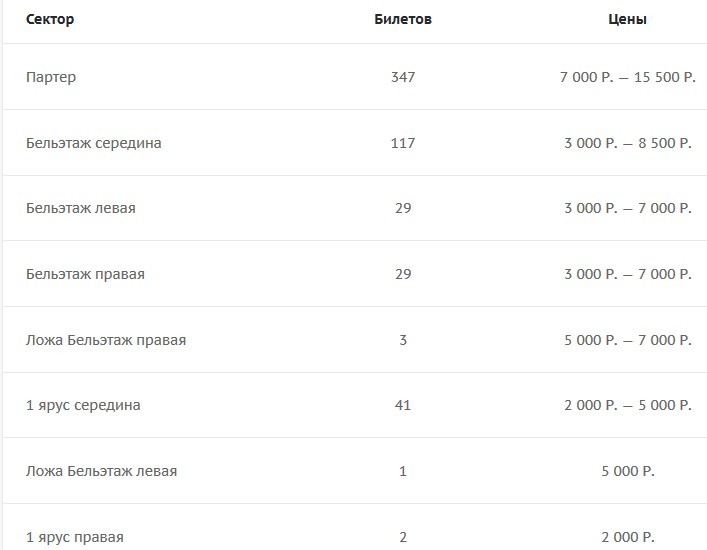Click the 347 tickets count for Партер

(x=403, y=77)
